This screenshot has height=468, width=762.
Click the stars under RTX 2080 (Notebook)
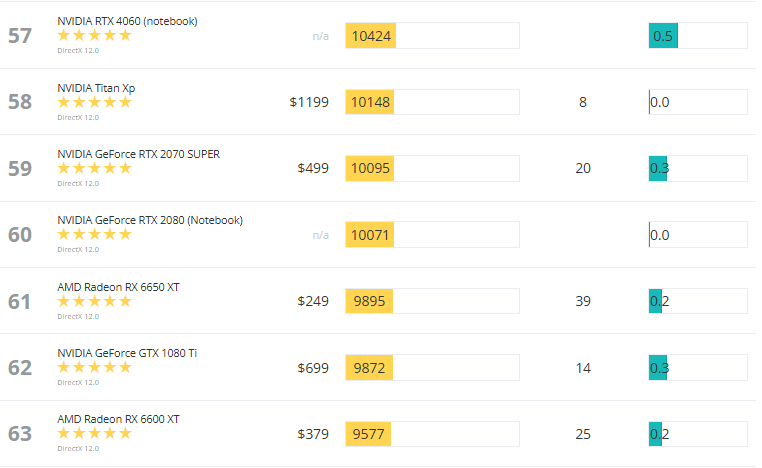click(x=94, y=234)
